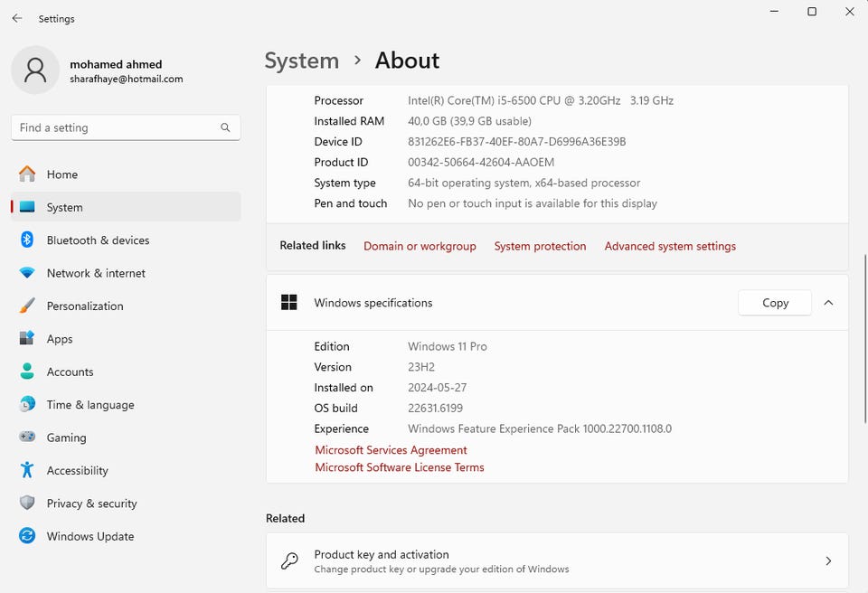The width and height of the screenshot is (868, 593).
Task: Click the Installed RAM value 40,0 GB
Action: coord(469,121)
